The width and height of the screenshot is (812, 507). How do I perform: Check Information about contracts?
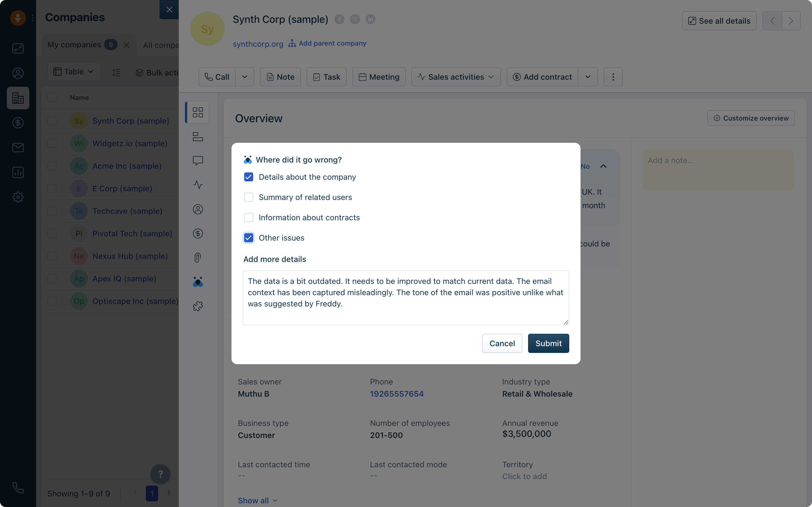pyautogui.click(x=249, y=218)
